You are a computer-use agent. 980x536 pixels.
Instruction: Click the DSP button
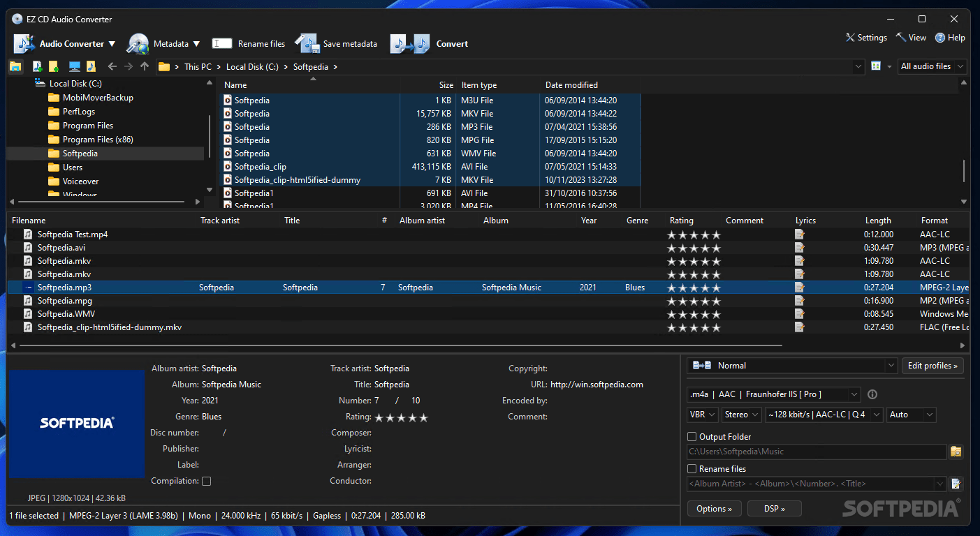click(x=774, y=509)
